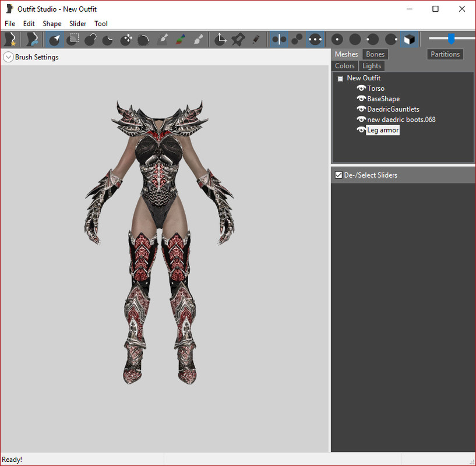Toggle X-Mirror brush mode

pos(279,39)
